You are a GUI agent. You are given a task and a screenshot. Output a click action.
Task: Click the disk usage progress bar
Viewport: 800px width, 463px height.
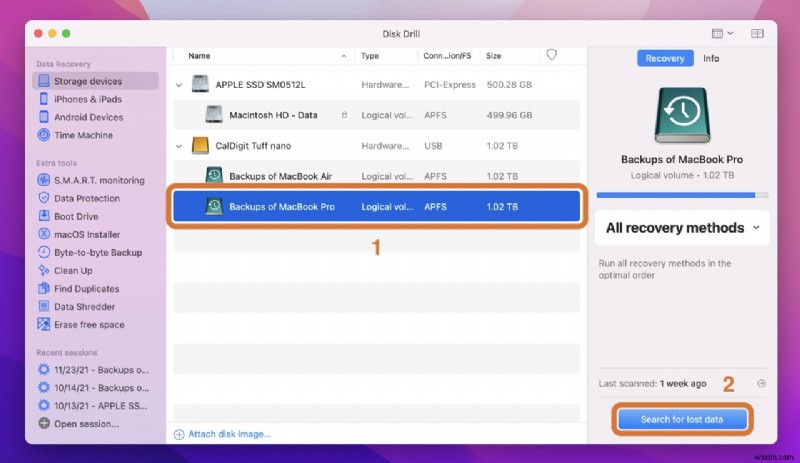[x=682, y=195]
